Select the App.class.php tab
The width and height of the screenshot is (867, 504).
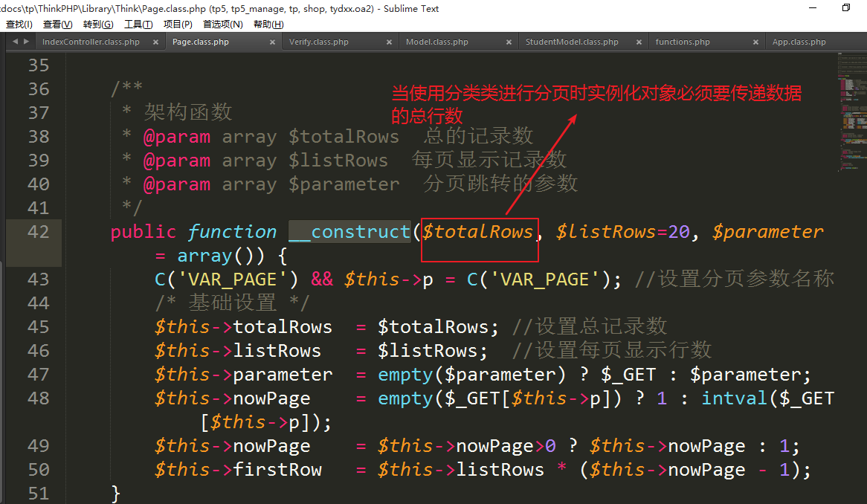tap(799, 42)
